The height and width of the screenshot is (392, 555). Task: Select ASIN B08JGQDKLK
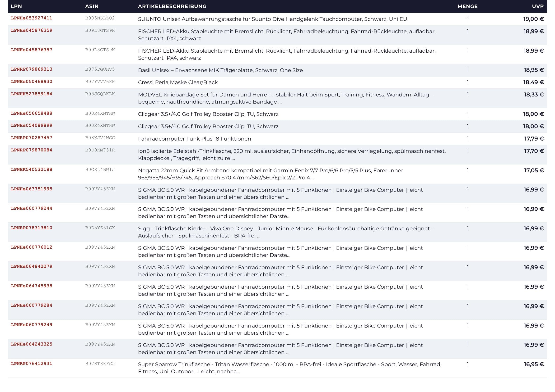tap(100, 94)
